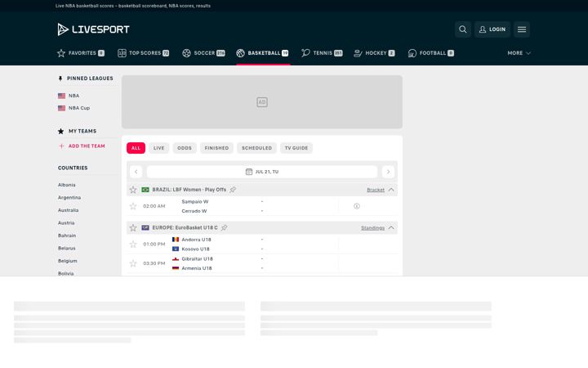Select the Finished filter

click(x=216, y=148)
